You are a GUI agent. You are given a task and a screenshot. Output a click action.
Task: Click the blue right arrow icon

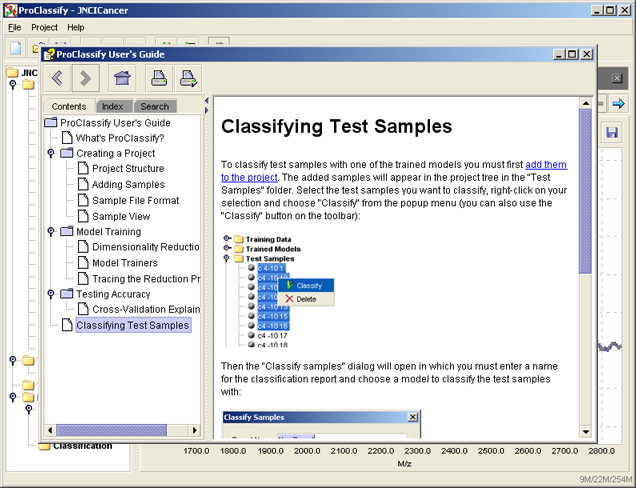[x=619, y=104]
